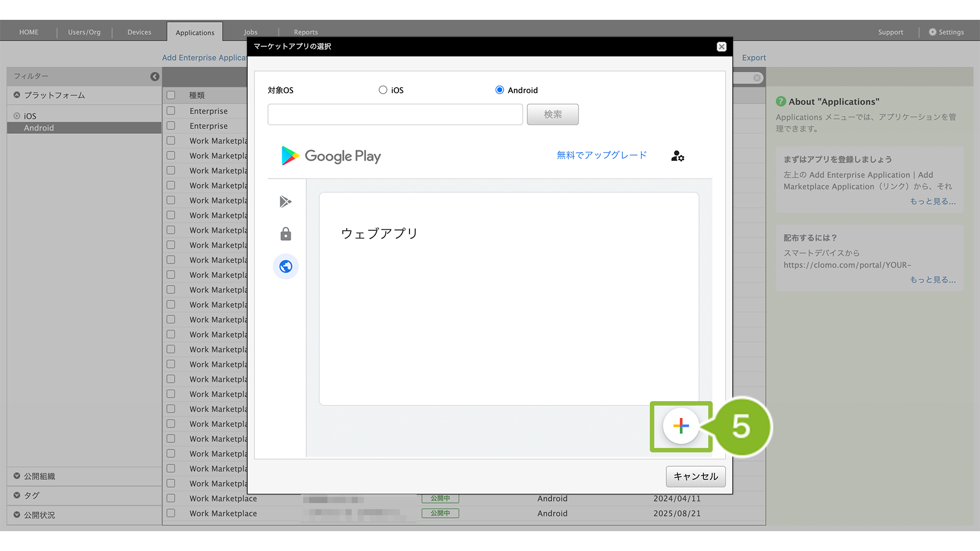Select the iOS radio button

click(383, 90)
